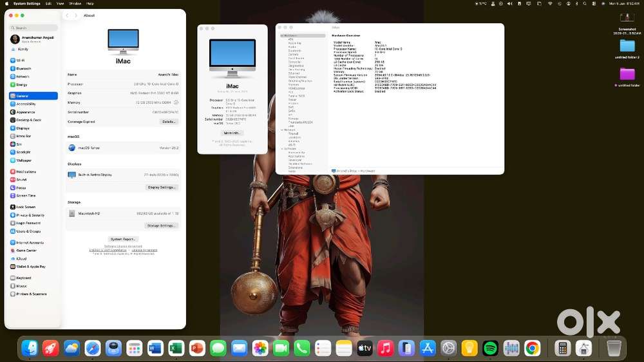Image resolution: width=644 pixels, height=362 pixels.
Task: Go to Privacy & Security settings
Action: click(30, 215)
